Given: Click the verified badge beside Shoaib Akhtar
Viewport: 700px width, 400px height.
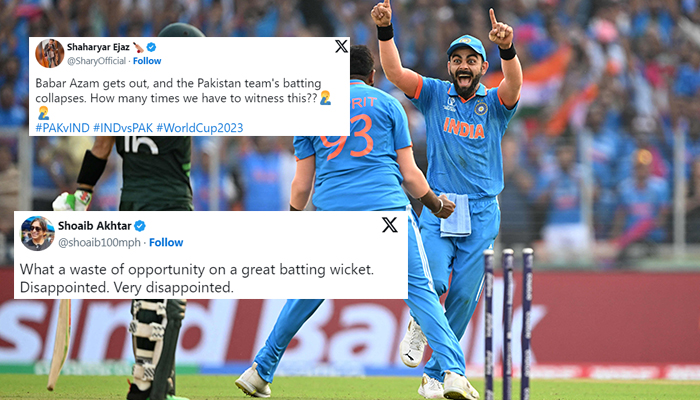Looking at the screenshot, I should pos(140,226).
